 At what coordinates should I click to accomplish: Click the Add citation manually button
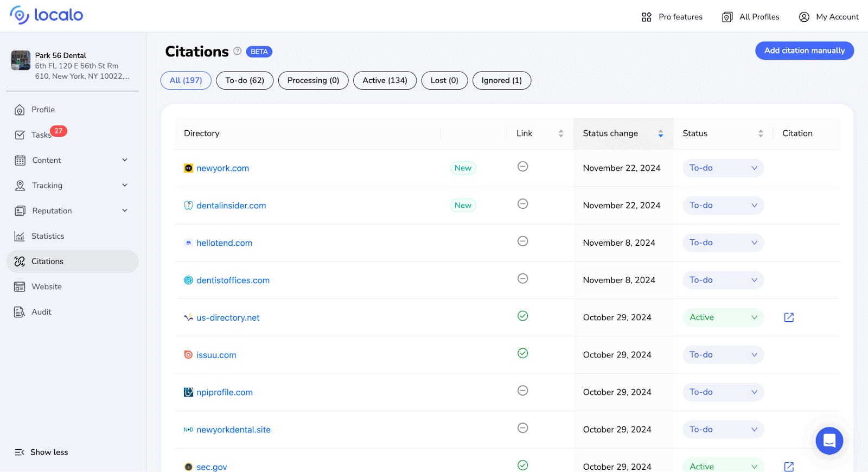[804, 50]
